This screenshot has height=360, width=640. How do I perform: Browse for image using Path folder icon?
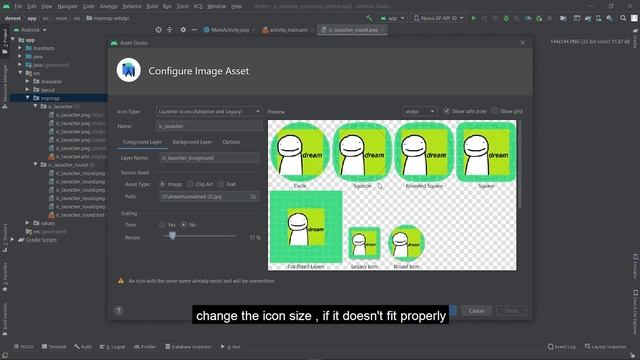coord(253,196)
